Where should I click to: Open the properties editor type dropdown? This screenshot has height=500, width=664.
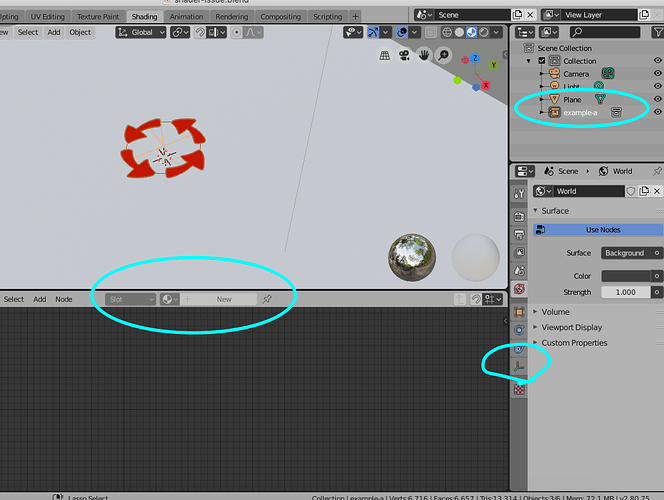[x=525, y=171]
